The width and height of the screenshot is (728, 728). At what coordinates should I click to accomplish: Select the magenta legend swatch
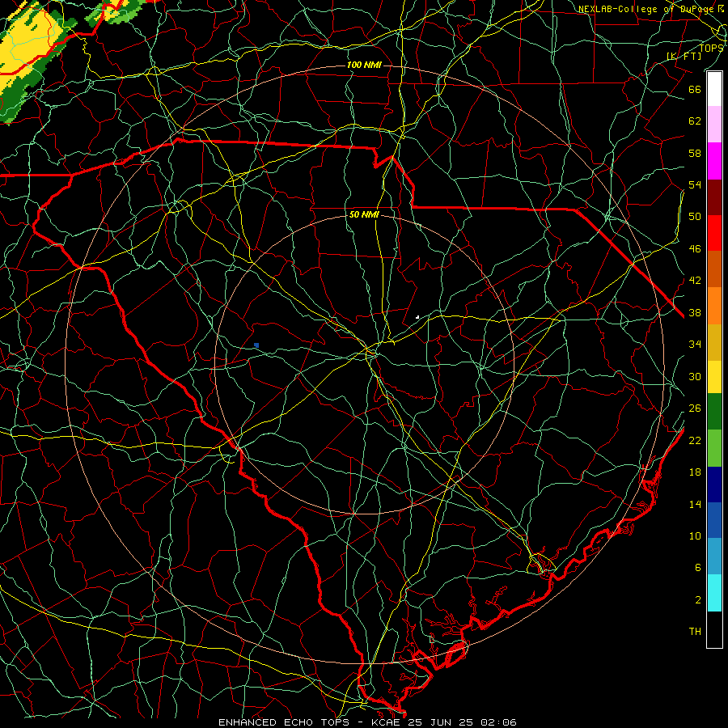714,161
